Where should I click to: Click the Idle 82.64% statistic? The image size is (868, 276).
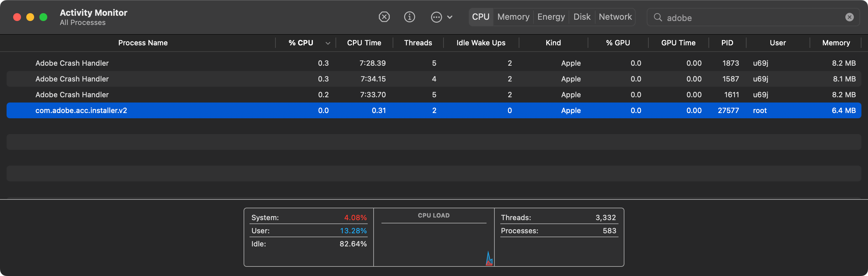pos(309,244)
